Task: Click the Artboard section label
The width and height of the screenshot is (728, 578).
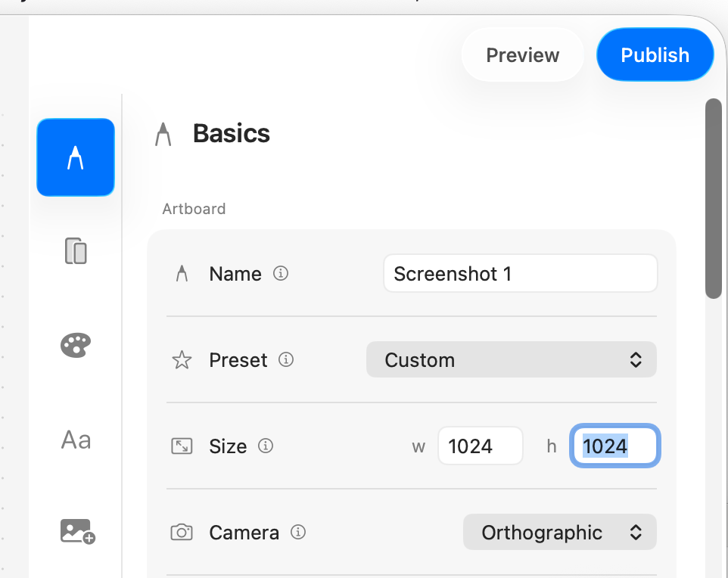Action: [x=194, y=209]
